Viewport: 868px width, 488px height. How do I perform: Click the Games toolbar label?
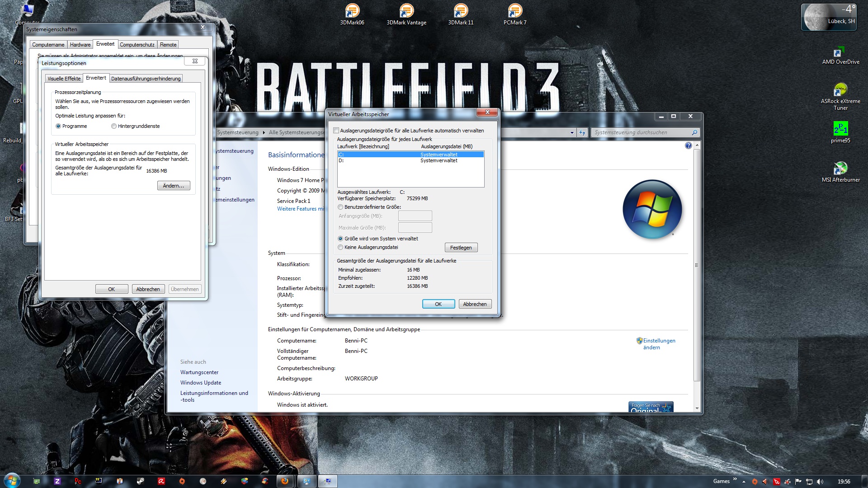click(x=722, y=481)
